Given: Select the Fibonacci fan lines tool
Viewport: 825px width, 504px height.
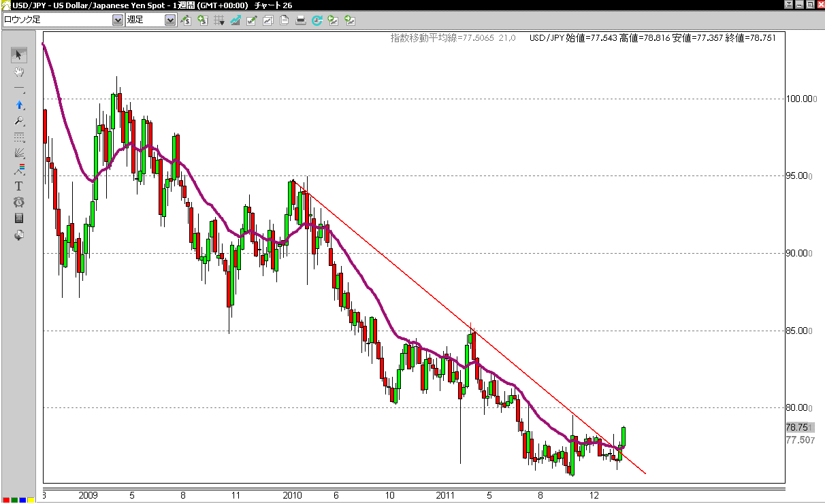Looking at the screenshot, I should pyautogui.click(x=19, y=153).
